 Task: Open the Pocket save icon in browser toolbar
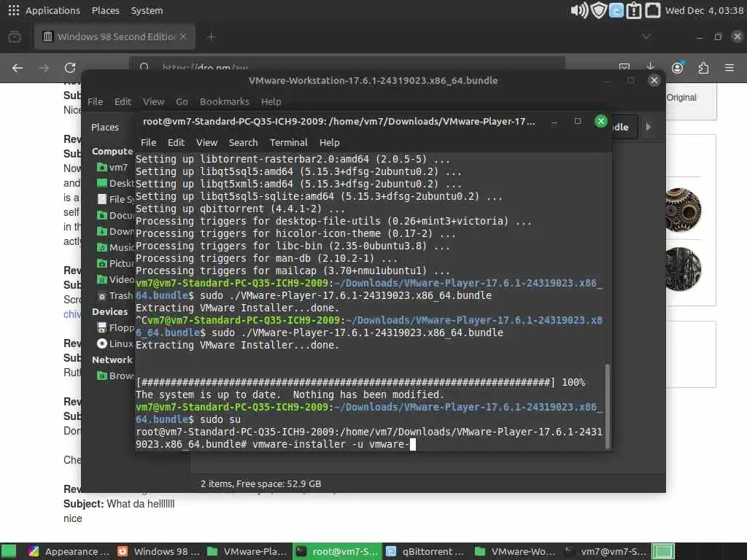[x=624, y=66]
